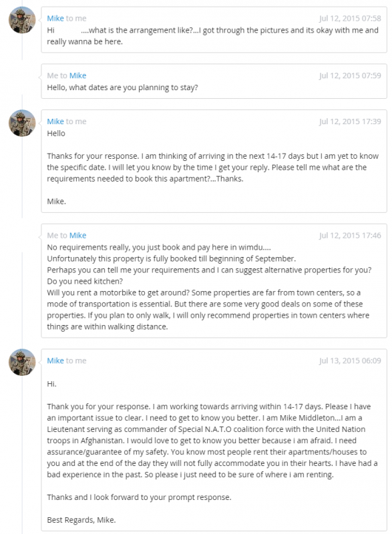
Task: Click Mike's avatar on the 07:58 message
Action: 22,20
